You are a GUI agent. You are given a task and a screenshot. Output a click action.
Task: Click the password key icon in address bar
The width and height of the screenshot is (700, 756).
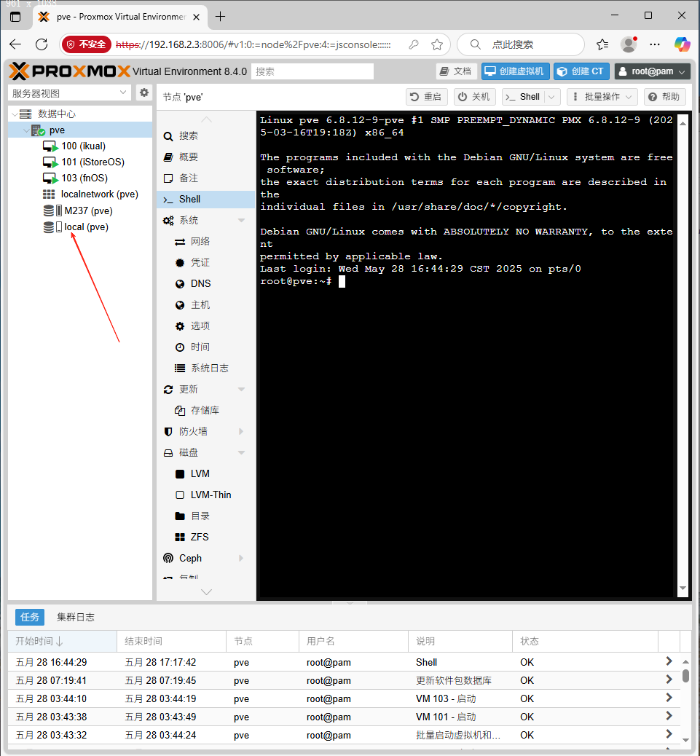click(x=414, y=44)
